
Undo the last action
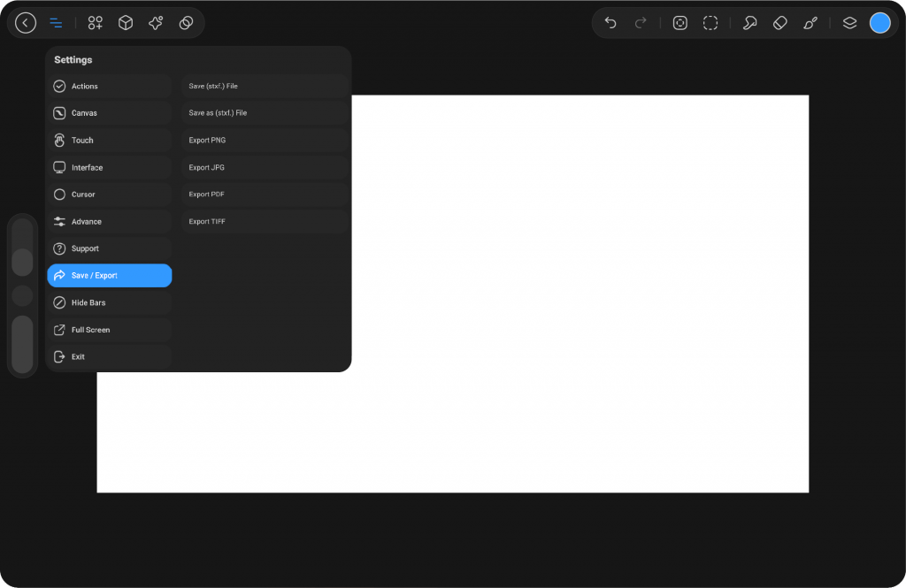[610, 23]
